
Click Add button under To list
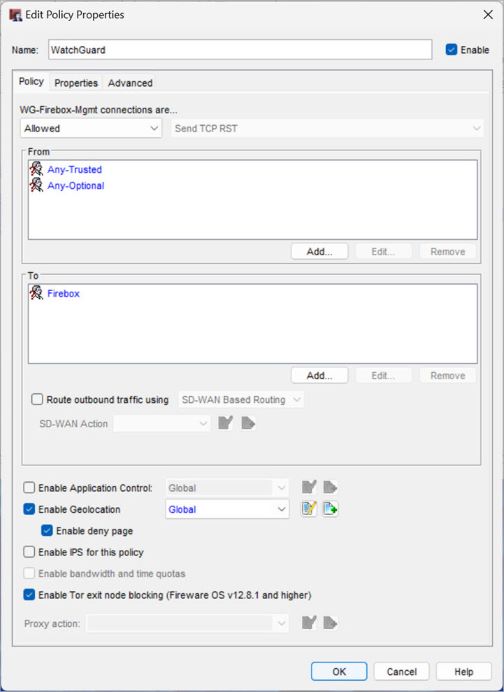point(320,376)
